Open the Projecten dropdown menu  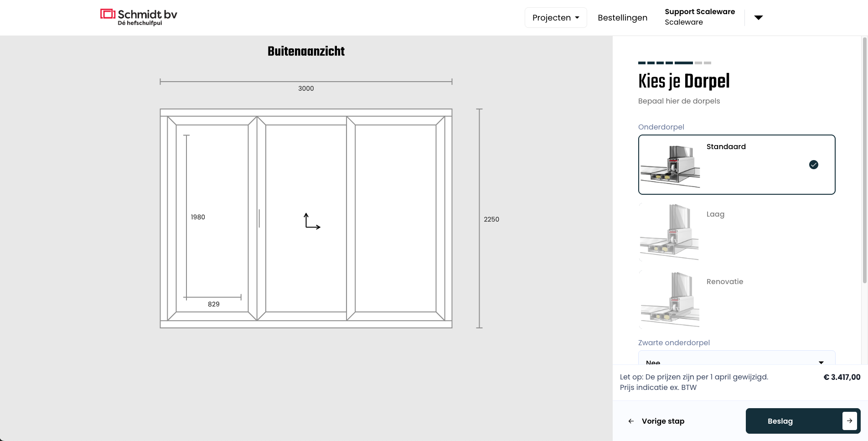coord(555,18)
